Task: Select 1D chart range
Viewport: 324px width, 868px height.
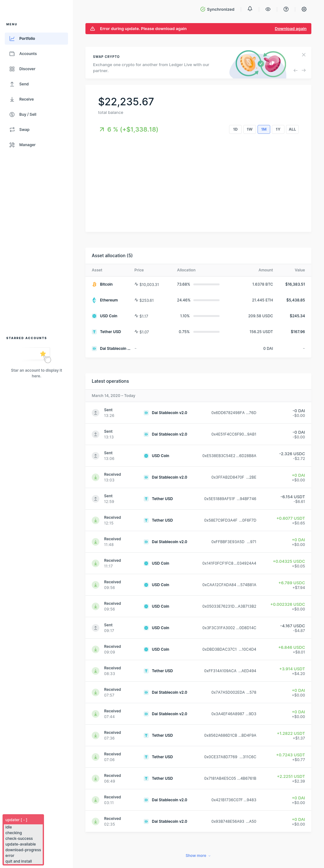Action: pyautogui.click(x=235, y=129)
